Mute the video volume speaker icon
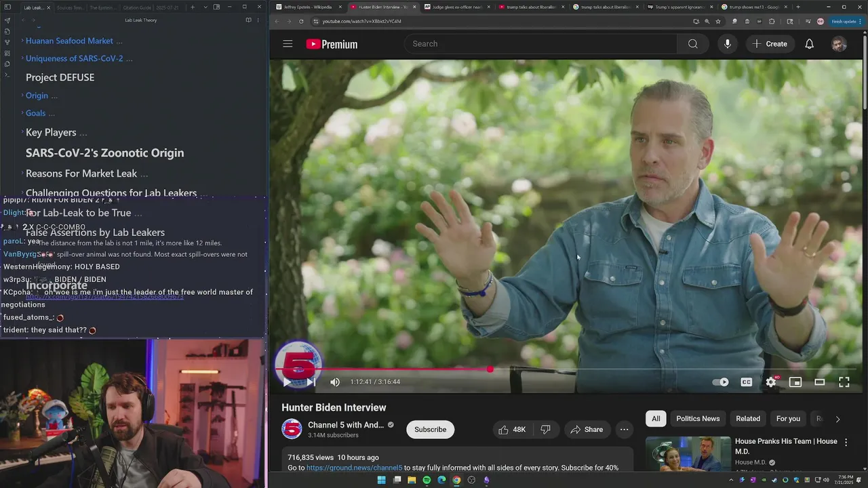The height and width of the screenshot is (488, 868). point(335,382)
